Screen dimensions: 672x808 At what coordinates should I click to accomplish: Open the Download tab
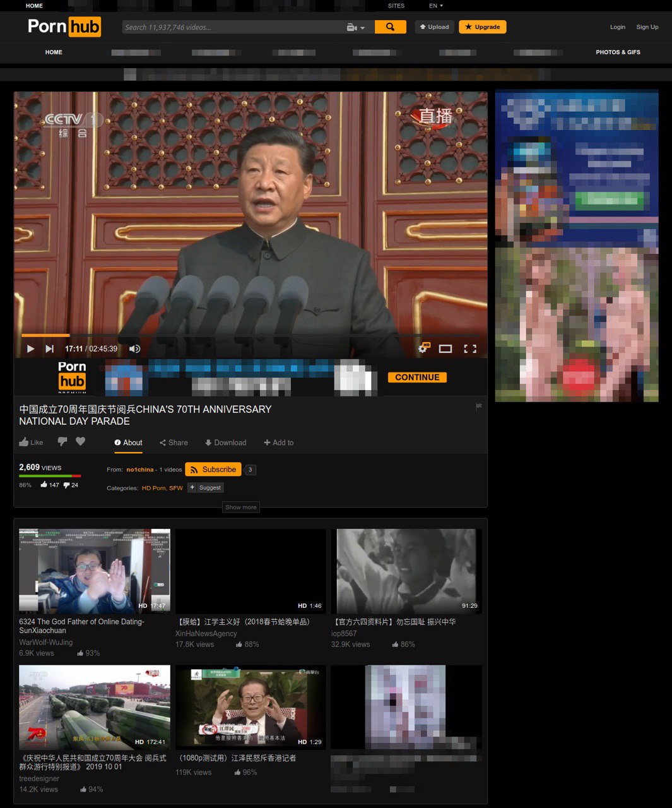tap(225, 443)
